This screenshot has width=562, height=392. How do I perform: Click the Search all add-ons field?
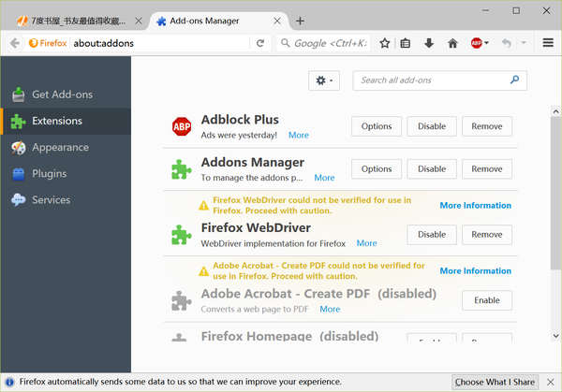433,80
